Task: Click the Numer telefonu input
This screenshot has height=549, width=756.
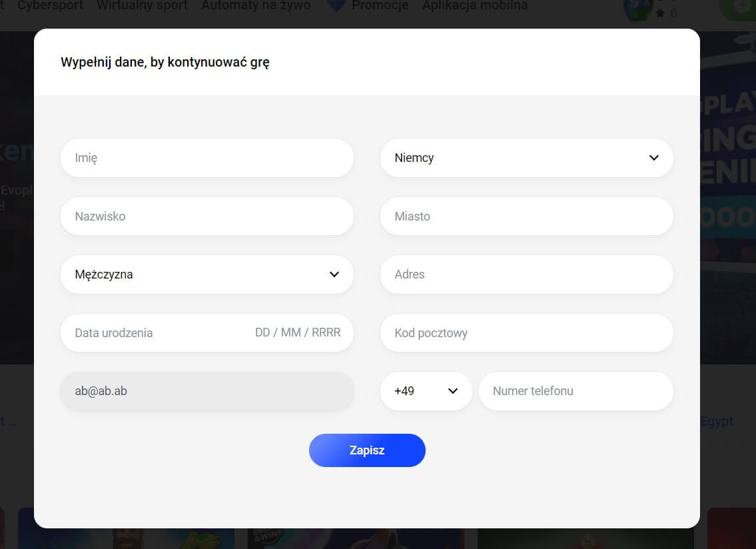Action: tap(575, 391)
